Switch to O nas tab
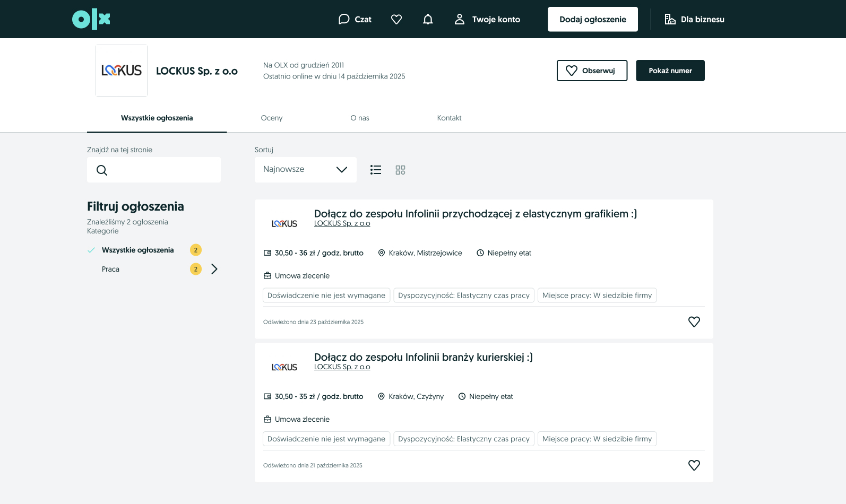The width and height of the screenshot is (846, 504). 360,118
